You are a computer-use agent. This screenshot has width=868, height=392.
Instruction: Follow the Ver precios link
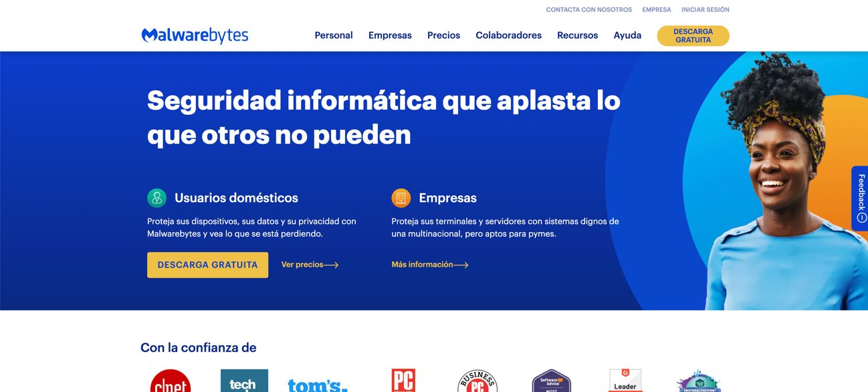(x=310, y=265)
